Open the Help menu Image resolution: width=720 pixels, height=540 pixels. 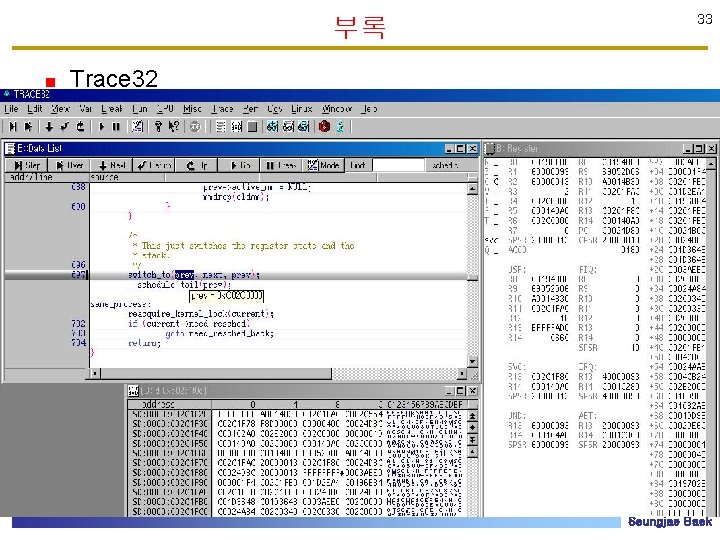click(369, 109)
